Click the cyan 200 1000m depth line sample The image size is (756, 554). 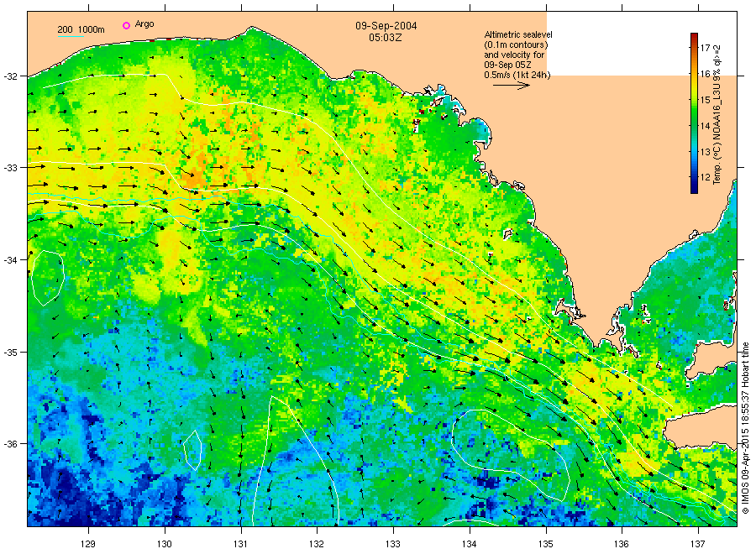tap(71, 36)
